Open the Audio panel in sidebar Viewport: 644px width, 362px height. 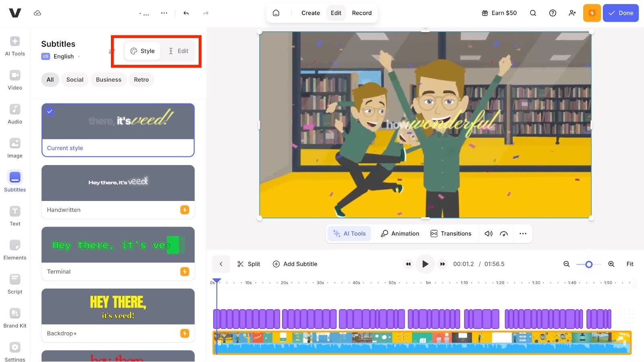pos(15,114)
